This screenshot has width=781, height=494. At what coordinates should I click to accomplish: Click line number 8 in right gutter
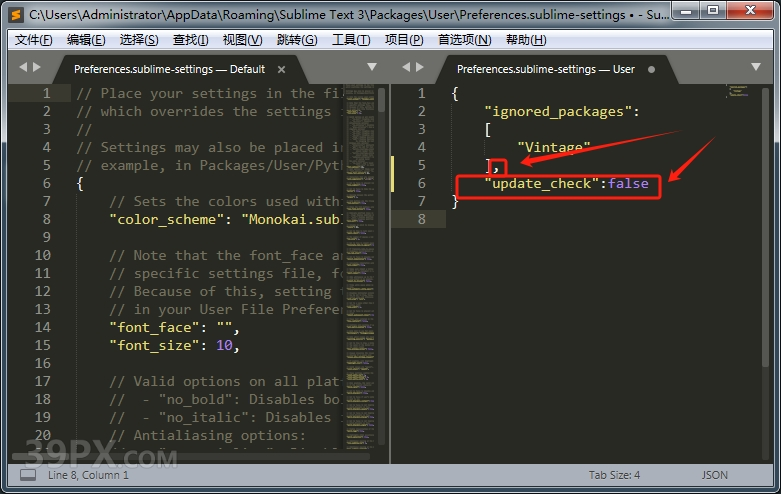coord(422,220)
